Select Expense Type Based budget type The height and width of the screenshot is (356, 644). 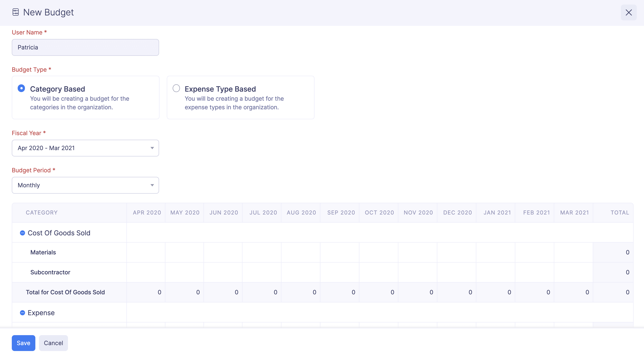[176, 88]
